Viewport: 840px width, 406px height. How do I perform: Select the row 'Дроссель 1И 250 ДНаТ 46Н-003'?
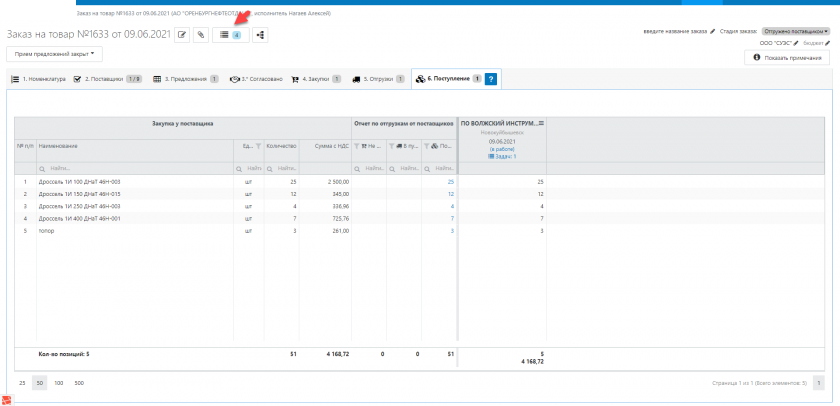[x=80, y=206]
